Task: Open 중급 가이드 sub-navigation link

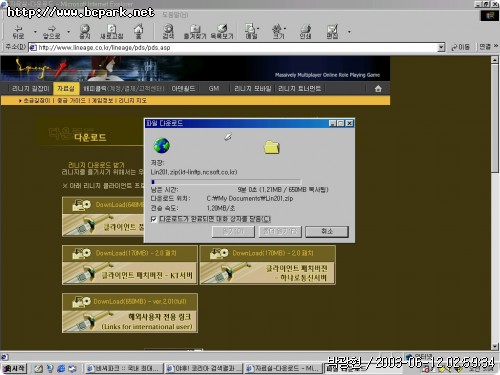Action: coord(71,100)
